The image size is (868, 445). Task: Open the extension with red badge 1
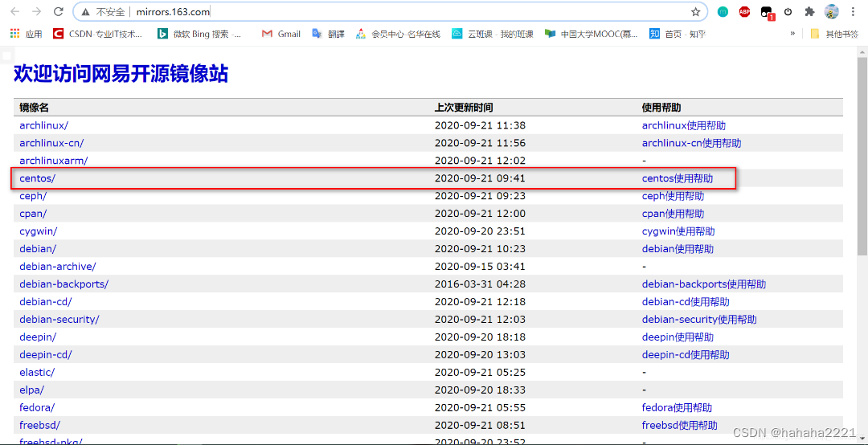tap(768, 13)
